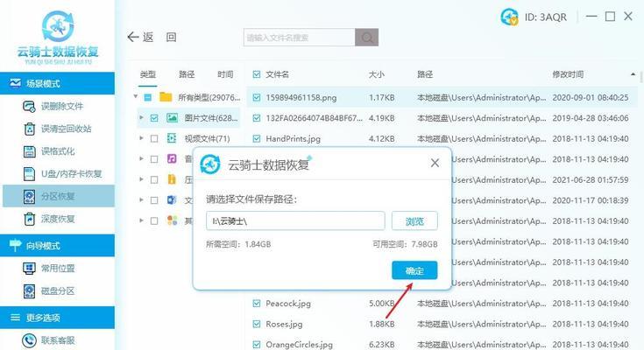Open 联系客服 contact support

(x=59, y=340)
